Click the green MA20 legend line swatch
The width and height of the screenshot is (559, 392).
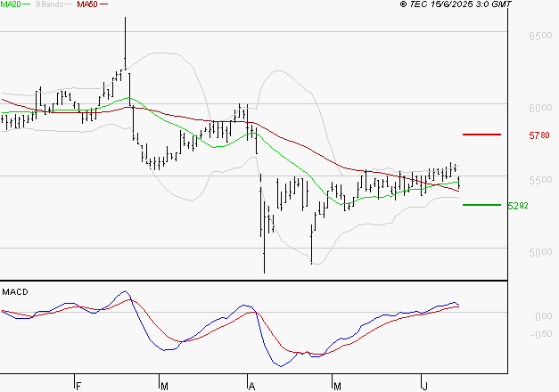tap(27, 4)
